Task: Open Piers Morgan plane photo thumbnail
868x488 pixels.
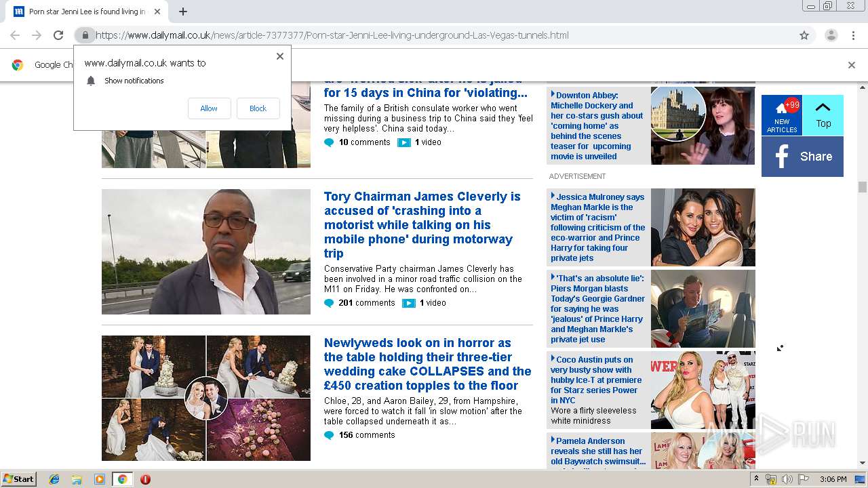Action: click(703, 308)
